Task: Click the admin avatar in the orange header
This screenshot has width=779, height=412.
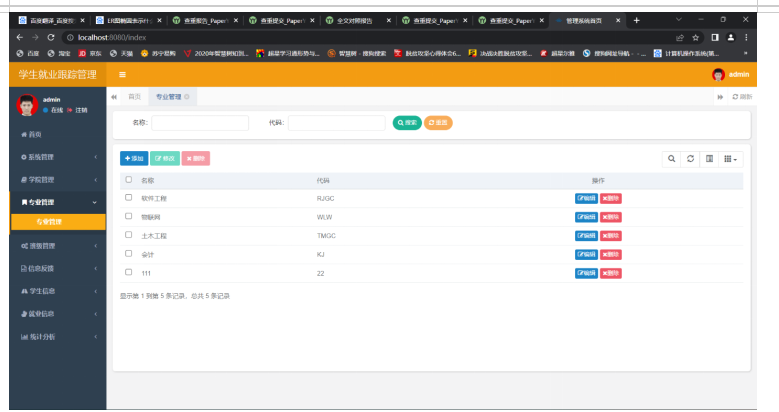Action: coord(718,75)
